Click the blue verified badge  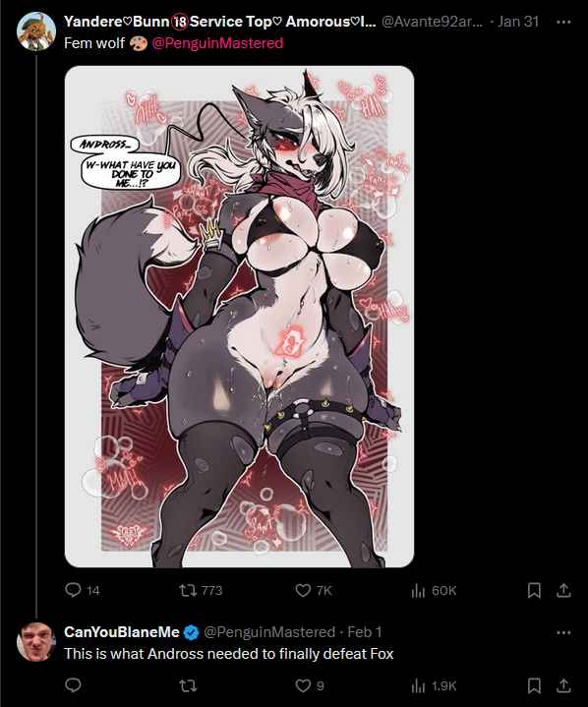click(192, 632)
